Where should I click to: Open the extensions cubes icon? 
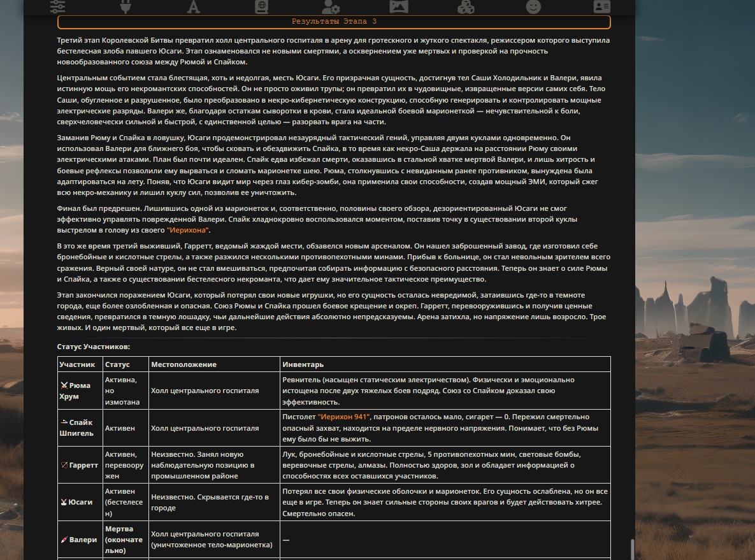point(466,6)
